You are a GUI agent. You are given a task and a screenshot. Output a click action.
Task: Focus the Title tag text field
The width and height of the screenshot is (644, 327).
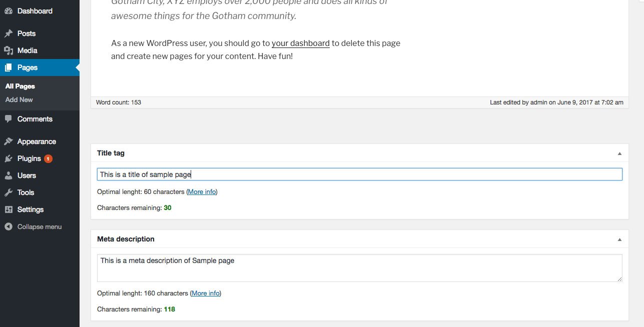359,174
